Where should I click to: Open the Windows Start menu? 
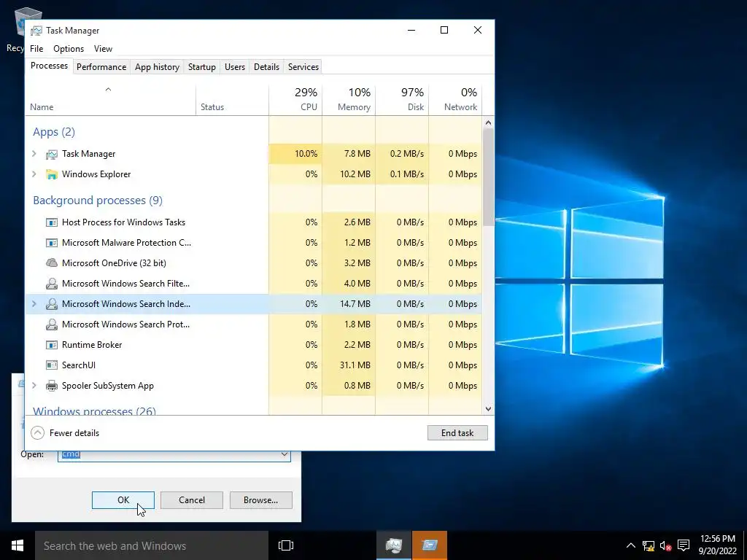pyautogui.click(x=18, y=545)
